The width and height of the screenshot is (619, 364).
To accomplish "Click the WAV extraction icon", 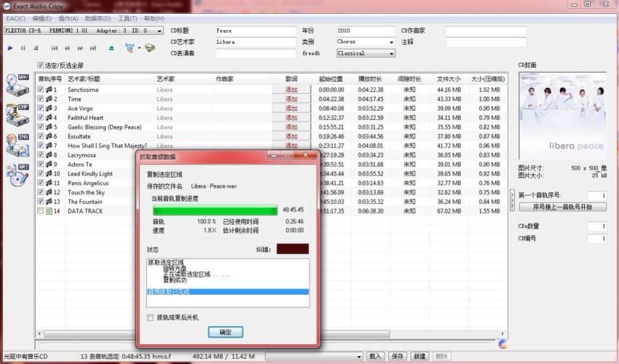I will [17, 84].
